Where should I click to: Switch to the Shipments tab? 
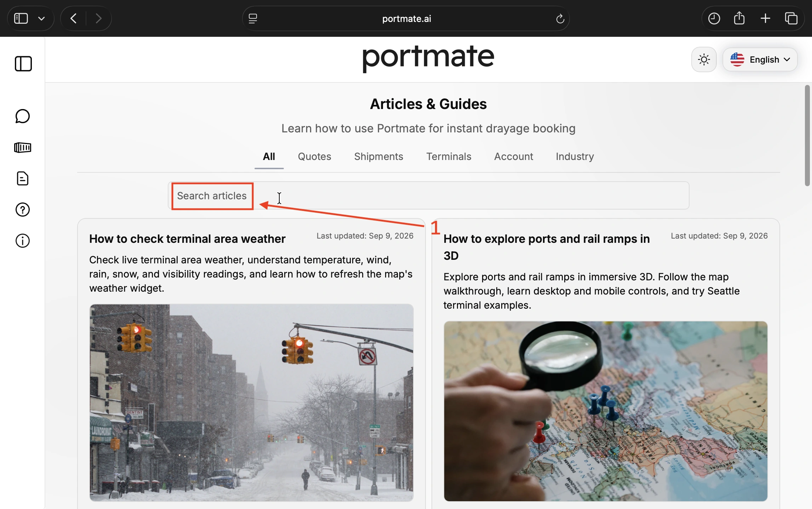[x=378, y=156]
